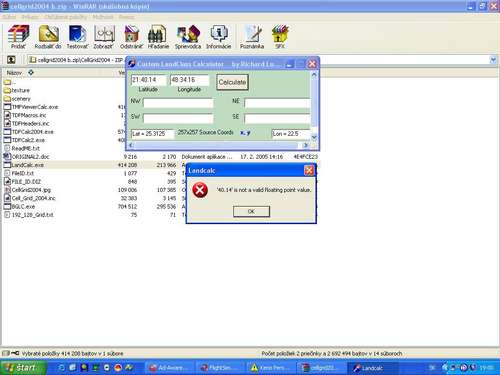
Task: Expand the archive path address dropdown
Action: tap(493, 60)
